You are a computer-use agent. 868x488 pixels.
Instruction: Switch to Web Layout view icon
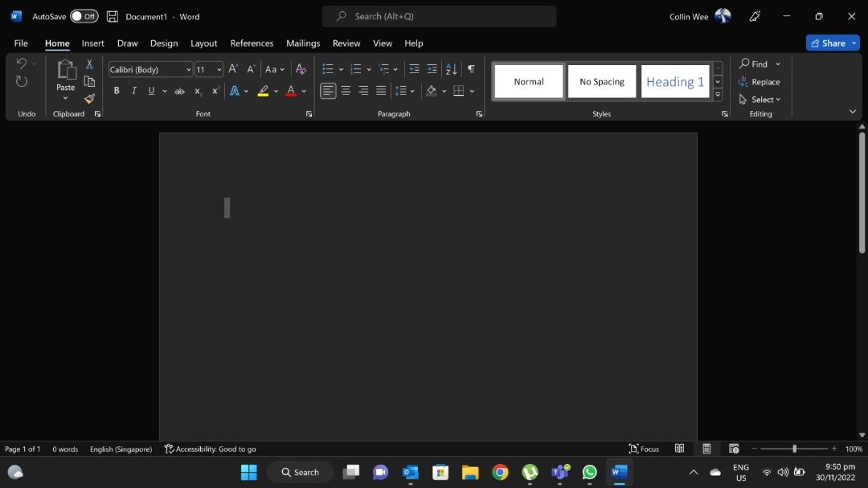point(734,449)
